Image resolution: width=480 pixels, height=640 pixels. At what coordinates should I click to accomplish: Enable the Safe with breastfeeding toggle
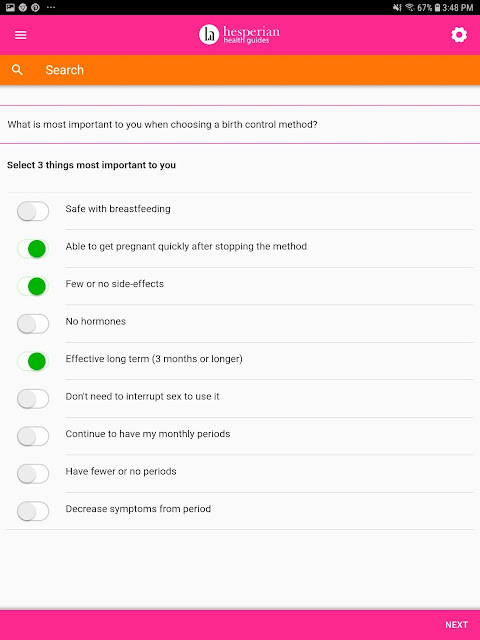tap(33, 211)
